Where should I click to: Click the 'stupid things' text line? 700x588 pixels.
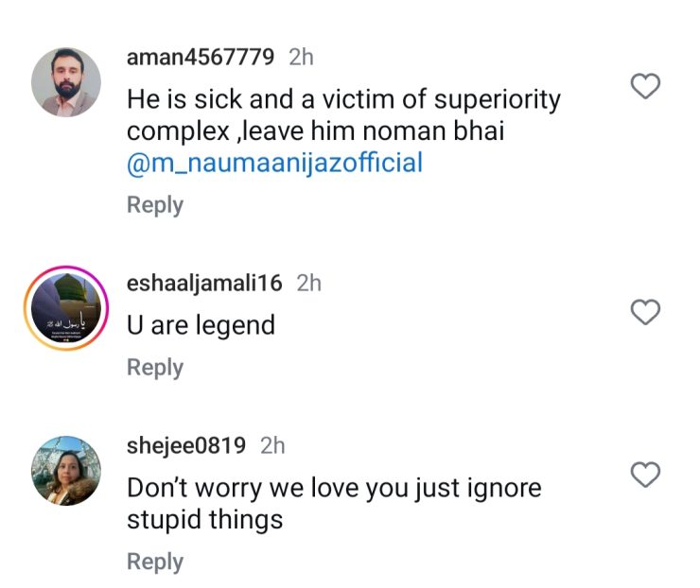point(205,520)
